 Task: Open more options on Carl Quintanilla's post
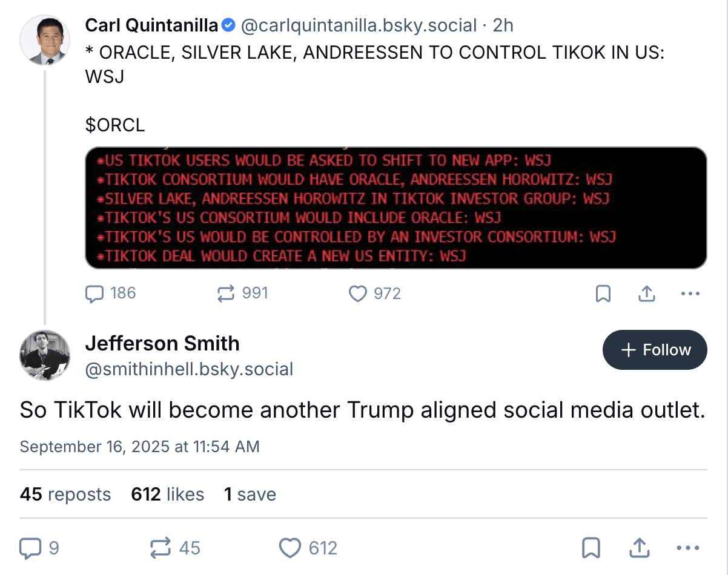[x=690, y=294]
